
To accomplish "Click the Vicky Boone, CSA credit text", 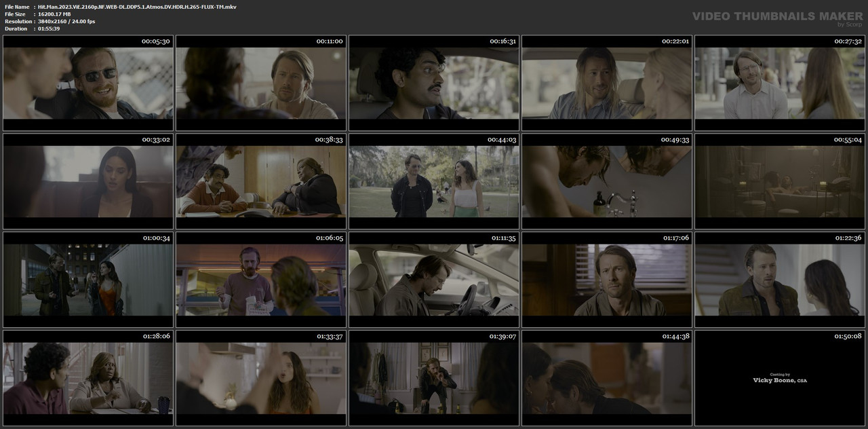I will (780, 380).
